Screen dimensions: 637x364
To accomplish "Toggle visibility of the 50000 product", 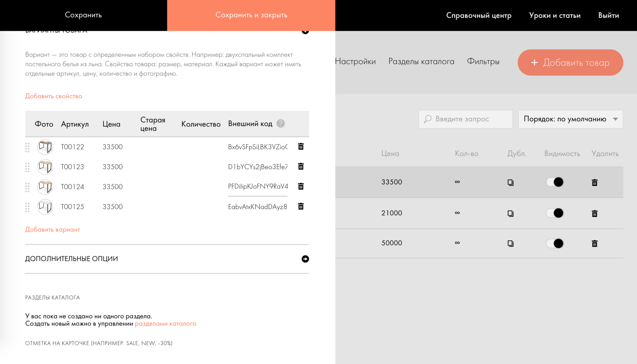I will [555, 243].
